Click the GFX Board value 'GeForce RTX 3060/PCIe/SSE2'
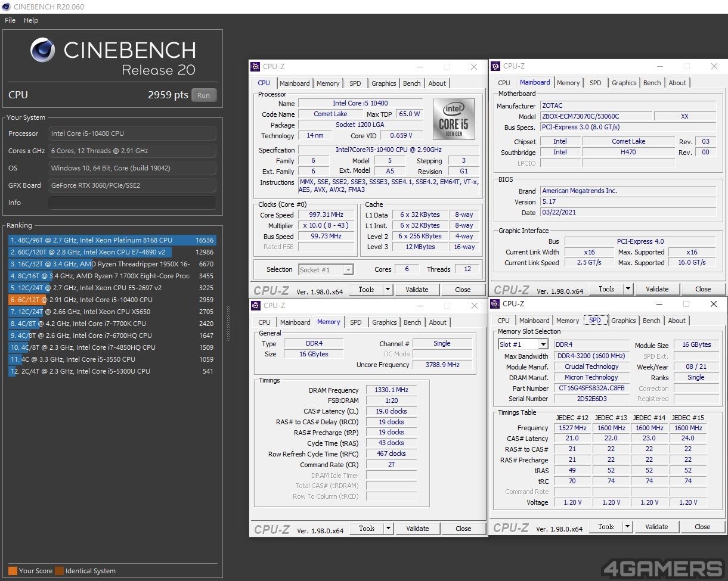 132,185
